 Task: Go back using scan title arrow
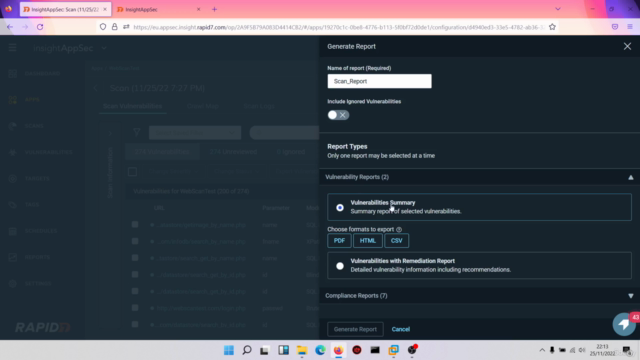96,88
